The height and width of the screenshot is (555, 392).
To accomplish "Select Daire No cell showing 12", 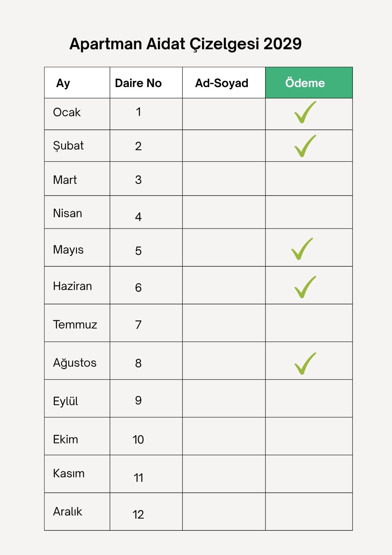I will click(146, 512).
